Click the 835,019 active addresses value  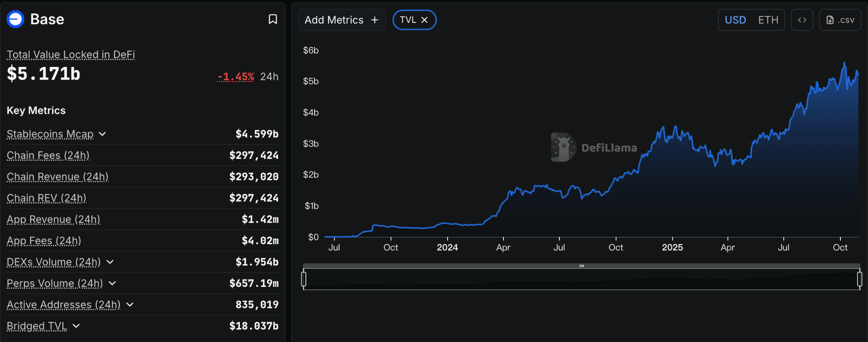257,304
